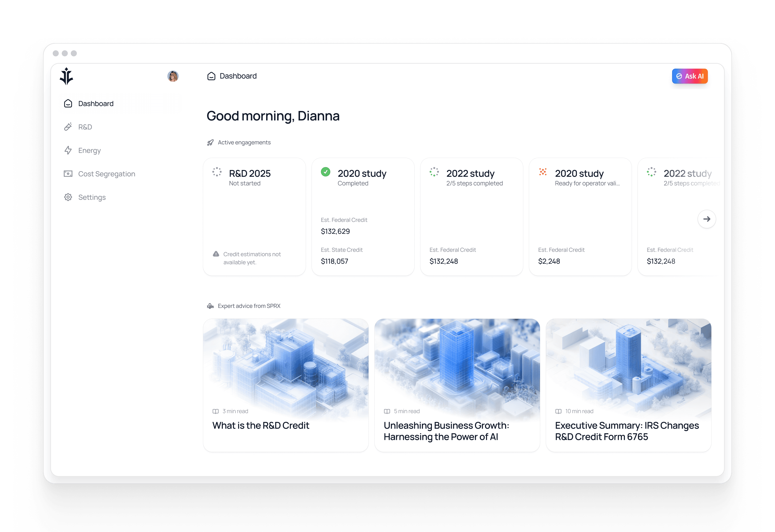Click the R&D test tube sidebar icon
Screen dimensions: 775x532
click(68, 127)
